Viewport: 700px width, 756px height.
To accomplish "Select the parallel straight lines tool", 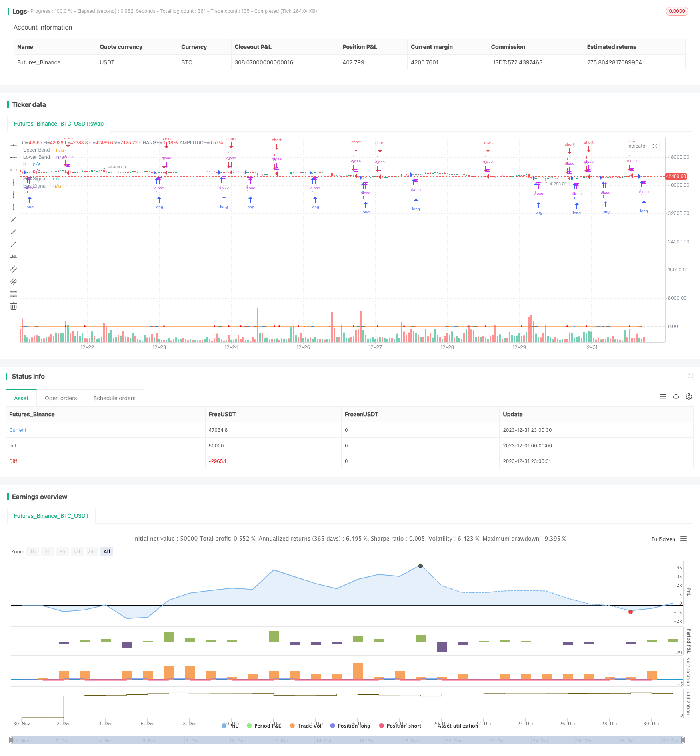I will tap(14, 281).
